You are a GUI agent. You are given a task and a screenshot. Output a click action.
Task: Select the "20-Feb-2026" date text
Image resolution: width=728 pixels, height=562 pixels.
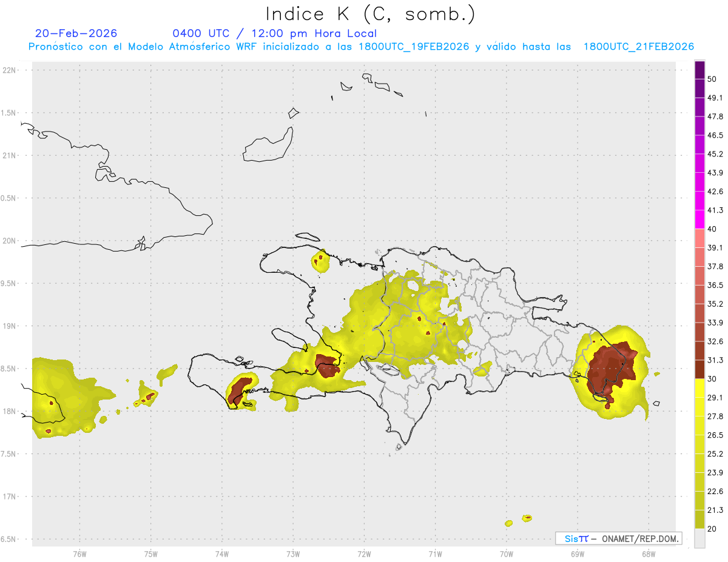pos(76,33)
